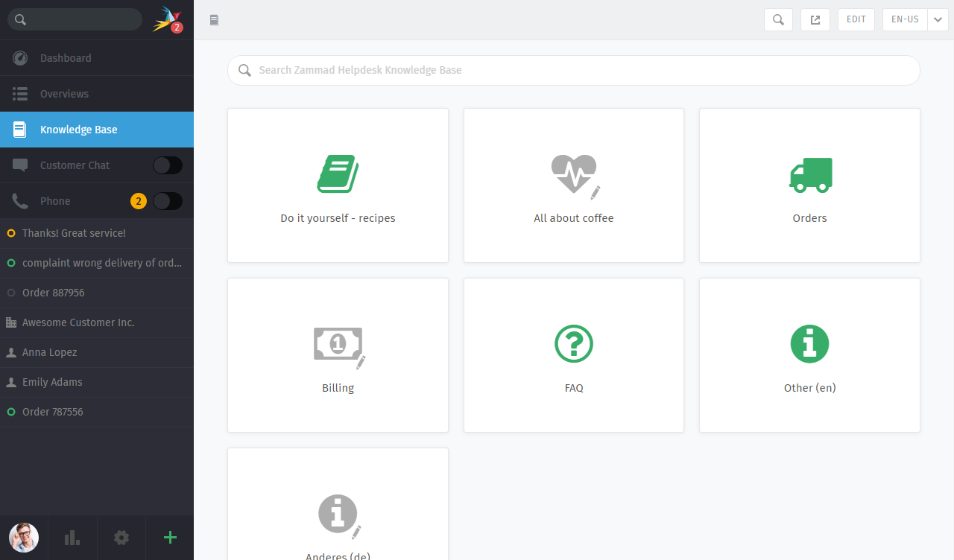Enable the Phone availability toggle
Image resolution: width=954 pixels, height=560 pixels.
click(x=167, y=200)
